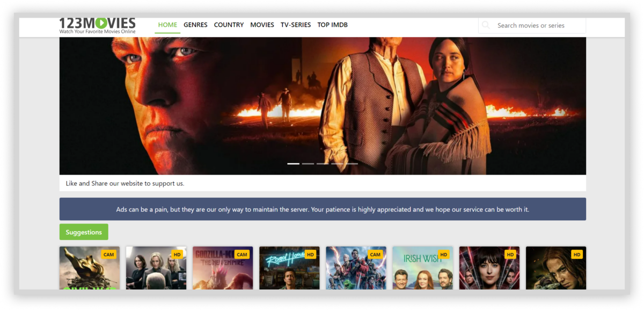Click the 123Movies site logo
644x310 pixels.
point(97,25)
